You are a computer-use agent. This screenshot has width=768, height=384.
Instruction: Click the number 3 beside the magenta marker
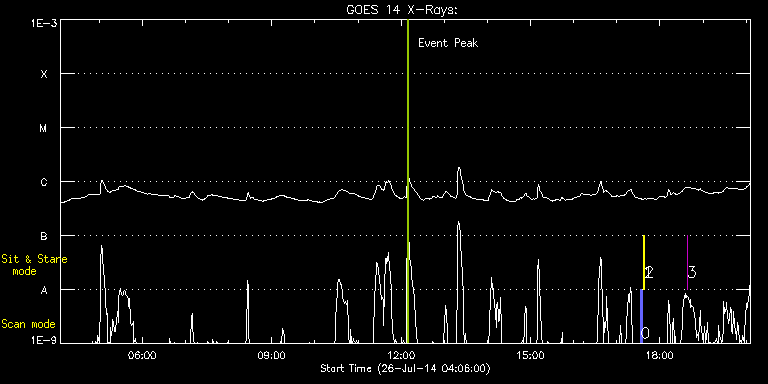[692, 272]
